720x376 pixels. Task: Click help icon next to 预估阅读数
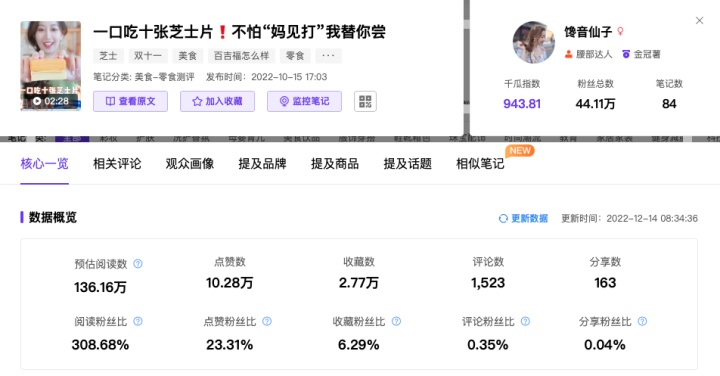[138, 264]
